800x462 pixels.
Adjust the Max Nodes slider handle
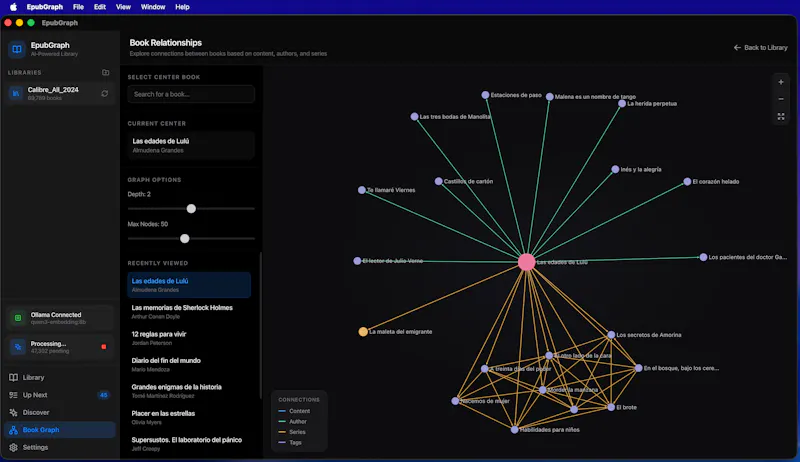[185, 238]
